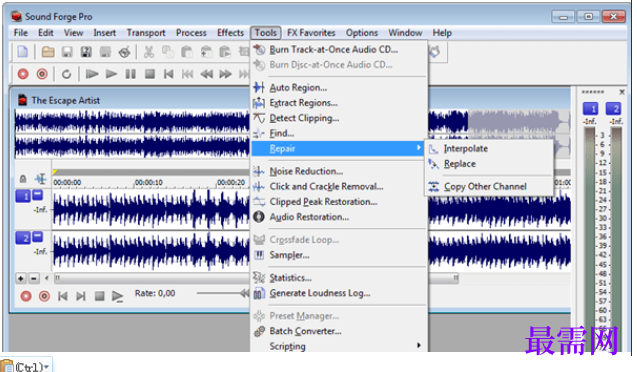Open the File menu
Viewport: 637px width, 372px height.
click(21, 32)
